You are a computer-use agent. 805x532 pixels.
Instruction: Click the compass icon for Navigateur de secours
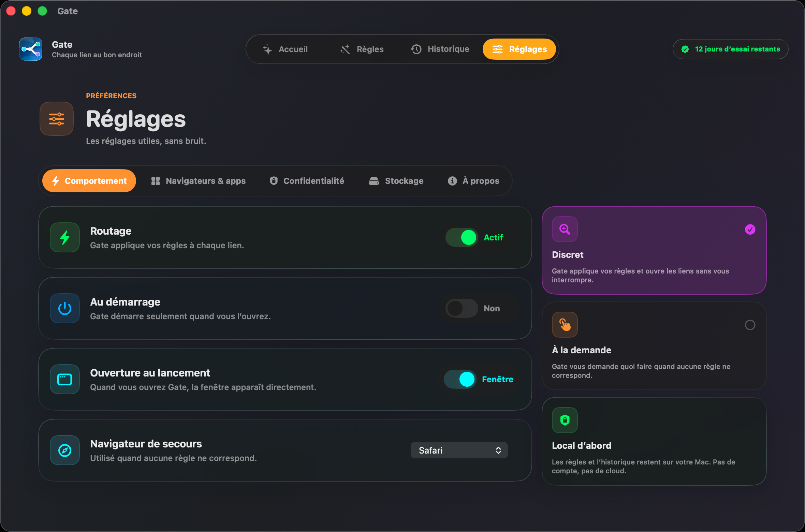coord(65,450)
